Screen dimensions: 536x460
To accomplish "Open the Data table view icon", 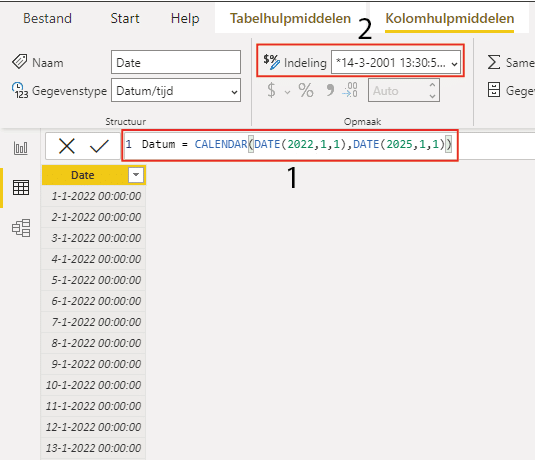I will click(x=21, y=188).
